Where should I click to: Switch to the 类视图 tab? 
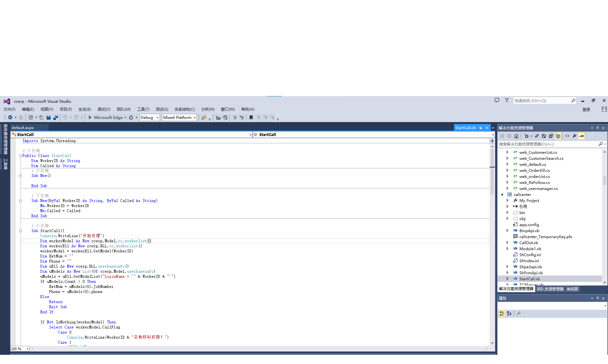click(x=572, y=289)
